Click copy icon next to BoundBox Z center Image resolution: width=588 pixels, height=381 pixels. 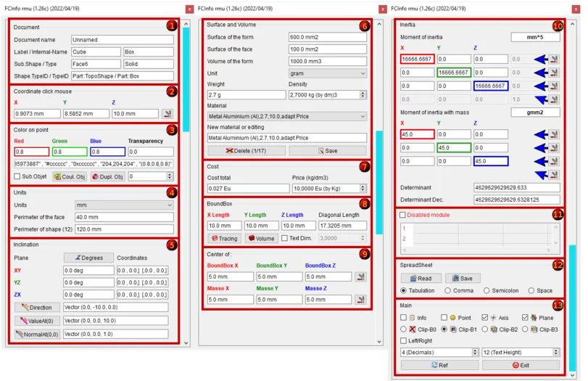pyautogui.click(x=360, y=276)
